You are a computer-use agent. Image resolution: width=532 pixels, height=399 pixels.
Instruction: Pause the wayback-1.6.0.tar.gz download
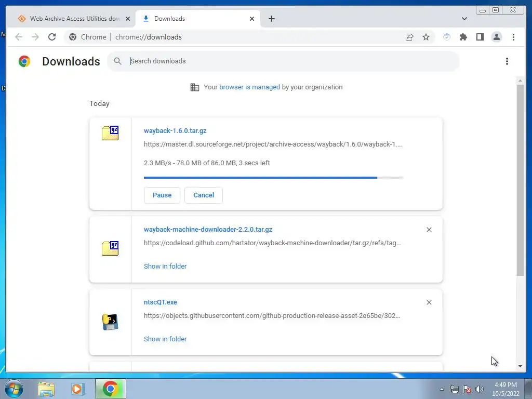coord(162,195)
